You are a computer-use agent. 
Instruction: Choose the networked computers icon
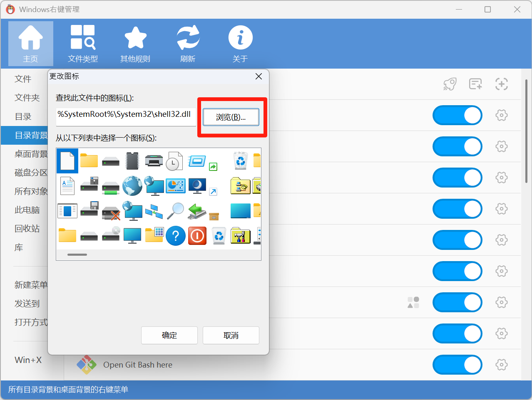point(154,211)
